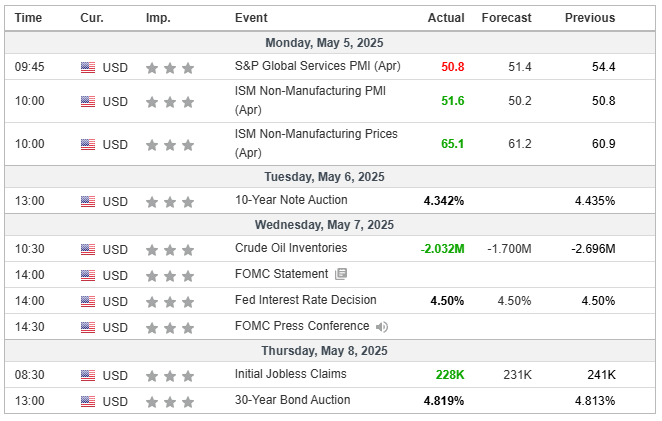Image resolution: width=662 pixels, height=421 pixels.
Task: Click the US flag in the 10-Year Note Auction row
Action: (88, 202)
